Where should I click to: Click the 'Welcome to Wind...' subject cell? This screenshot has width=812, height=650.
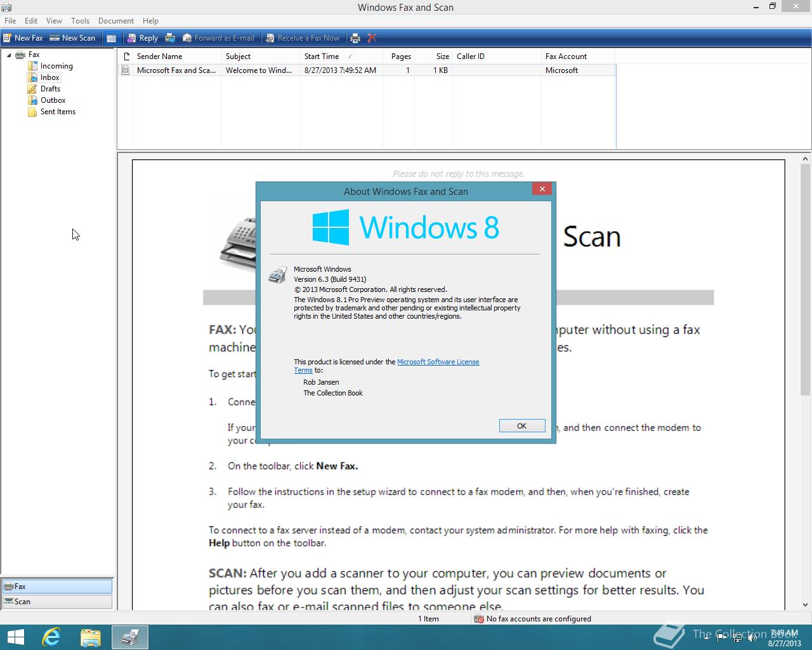(259, 70)
